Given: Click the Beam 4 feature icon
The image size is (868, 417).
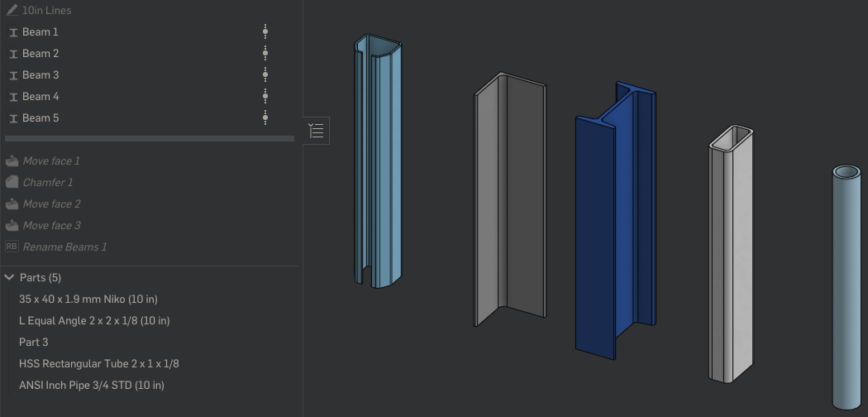Looking at the screenshot, I should [x=13, y=98].
